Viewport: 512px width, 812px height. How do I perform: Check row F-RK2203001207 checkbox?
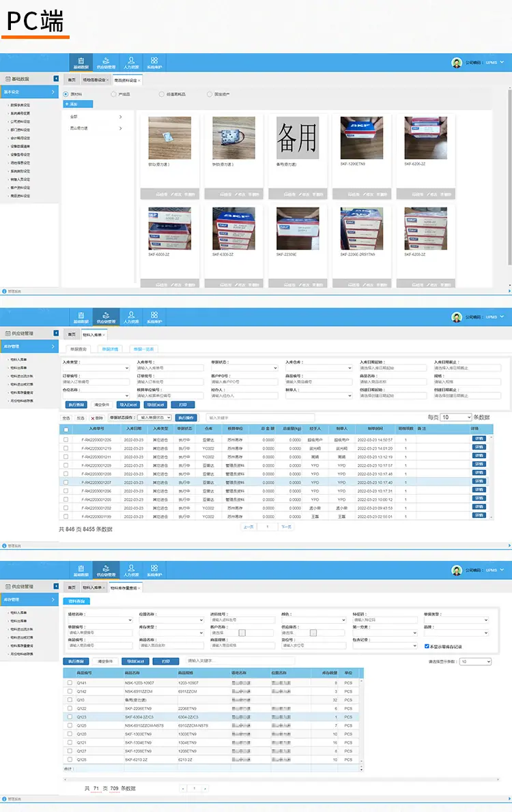(x=66, y=482)
